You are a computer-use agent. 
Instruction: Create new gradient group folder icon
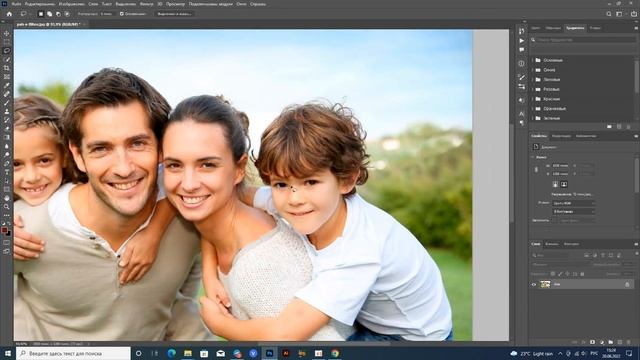click(x=609, y=127)
